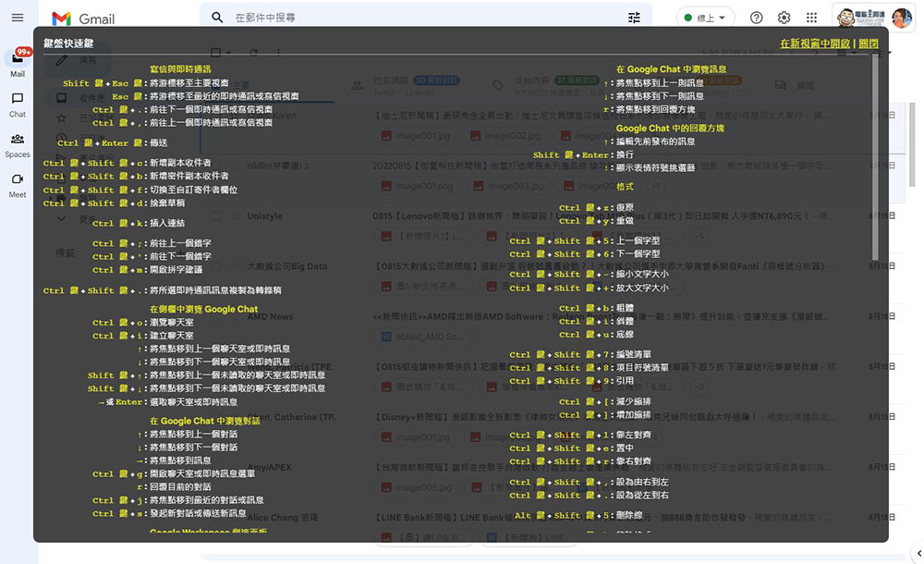The width and height of the screenshot is (924, 564).
Task: Click the Alt + Shift + 5 刪除線 row
Action: 578,516
